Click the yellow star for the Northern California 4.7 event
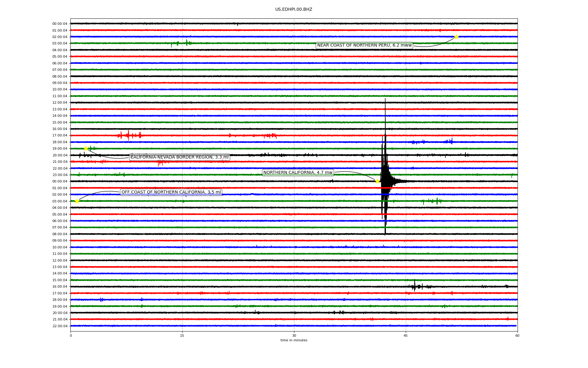The image size is (588, 368). (377, 181)
